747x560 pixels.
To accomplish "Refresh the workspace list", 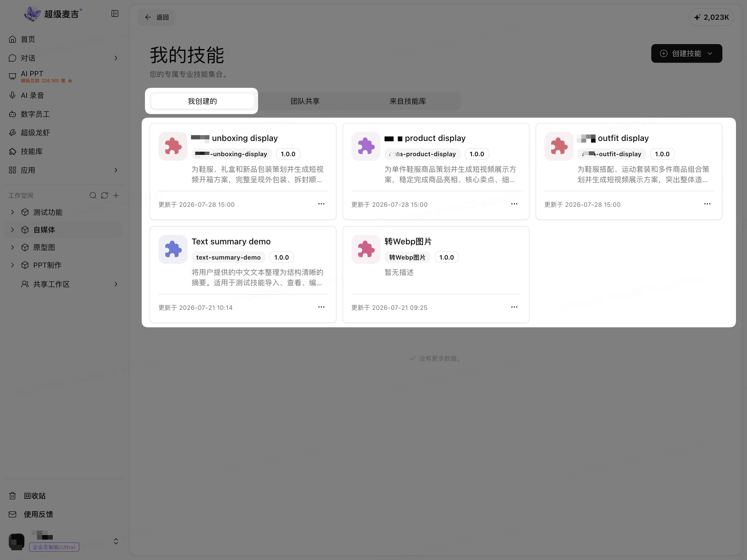I will (104, 195).
